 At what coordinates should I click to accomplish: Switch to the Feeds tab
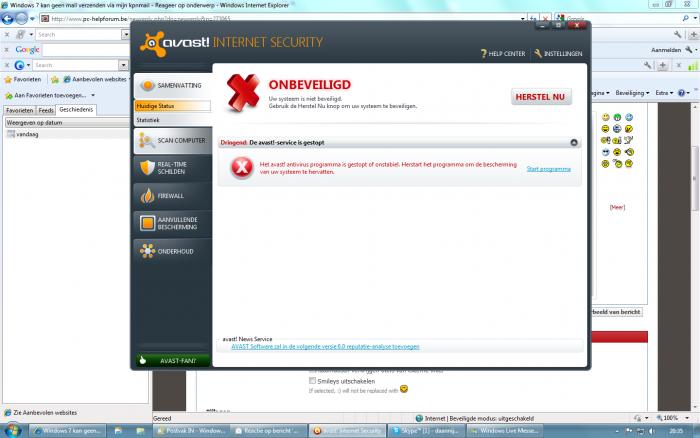[x=46, y=110]
